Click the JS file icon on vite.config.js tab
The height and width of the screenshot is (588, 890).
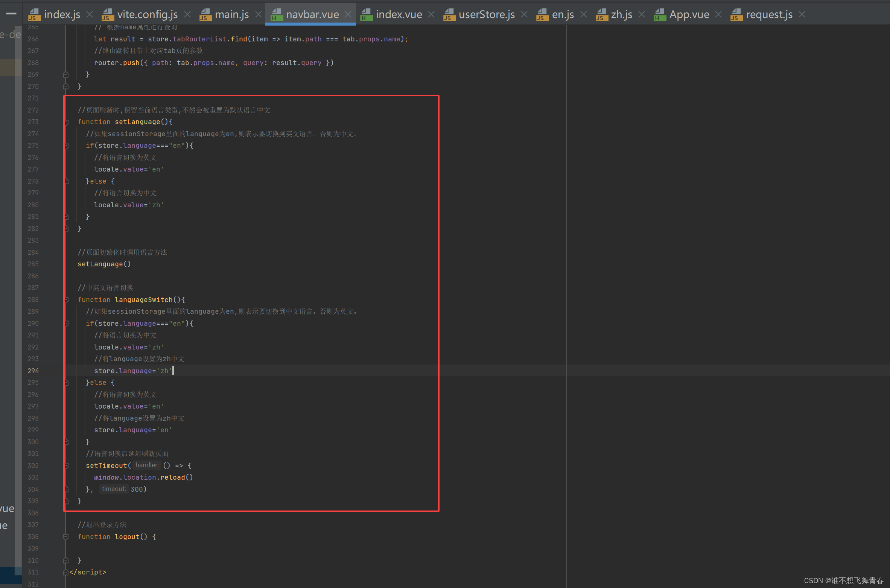pyautogui.click(x=108, y=15)
